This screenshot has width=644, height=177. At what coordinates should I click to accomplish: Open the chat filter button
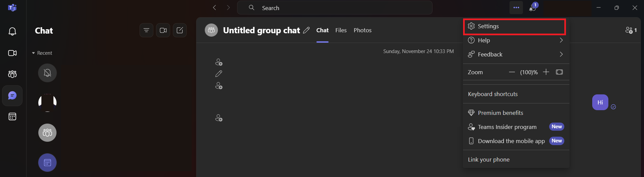point(146,30)
